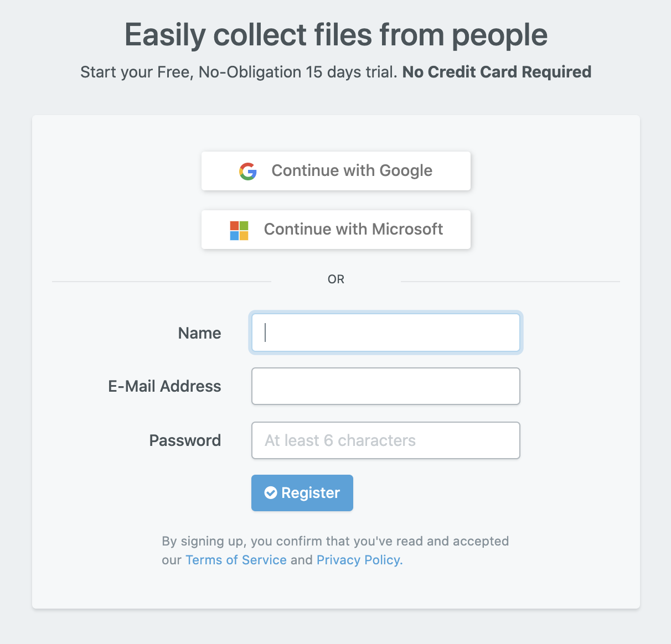The image size is (671, 644).
Task: Click the Name field label
Action: coord(199,333)
